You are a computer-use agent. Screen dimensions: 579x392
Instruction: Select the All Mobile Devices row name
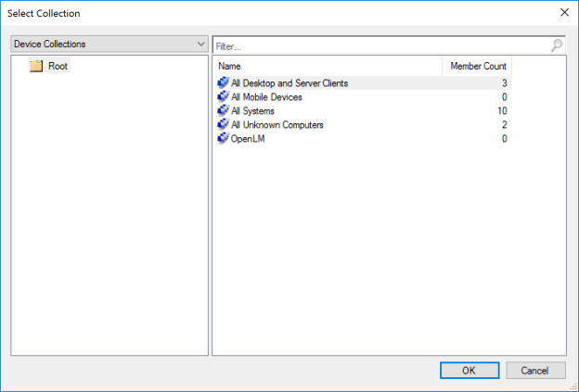[x=266, y=97]
